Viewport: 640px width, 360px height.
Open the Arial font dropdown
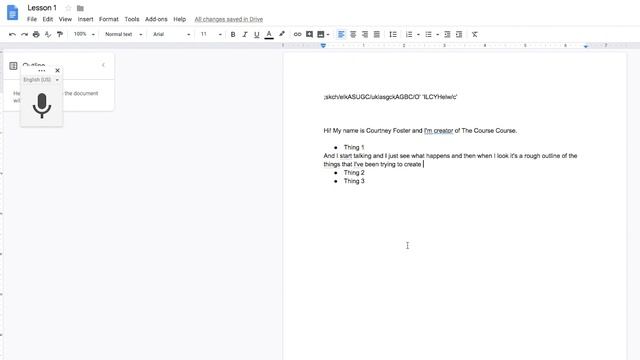click(171, 34)
